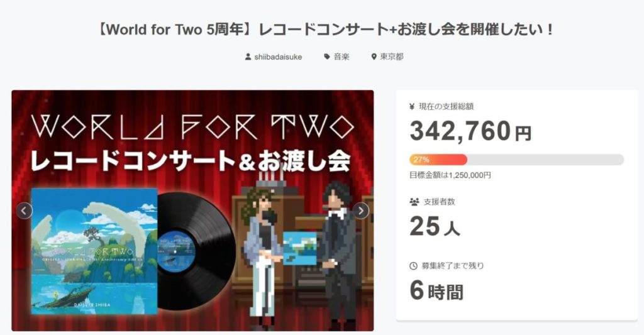Click the yen icon by 現在の支援総額
The height and width of the screenshot is (335, 644).
click(413, 107)
